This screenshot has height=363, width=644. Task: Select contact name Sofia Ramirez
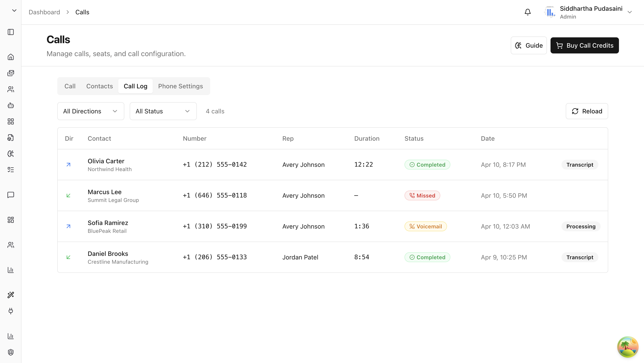click(x=108, y=223)
